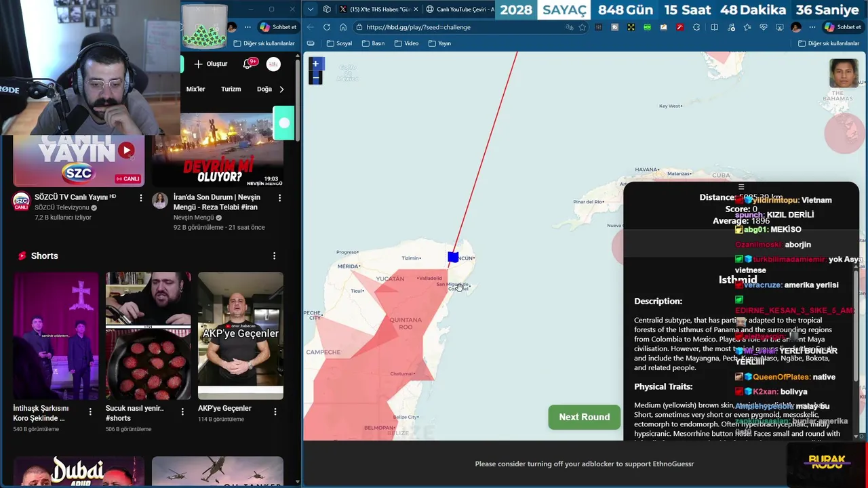Open Nevşin Mengü channel name link
Screen dimensions: 868x488
pos(194,218)
